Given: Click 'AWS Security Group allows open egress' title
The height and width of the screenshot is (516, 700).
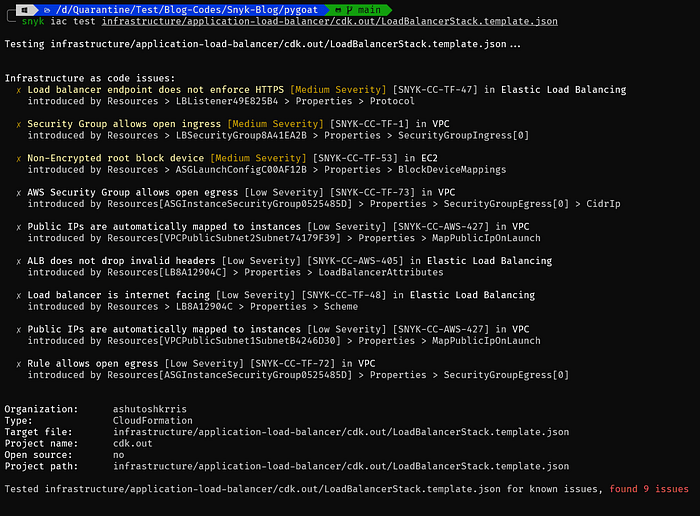Looking at the screenshot, I should tap(133, 192).
